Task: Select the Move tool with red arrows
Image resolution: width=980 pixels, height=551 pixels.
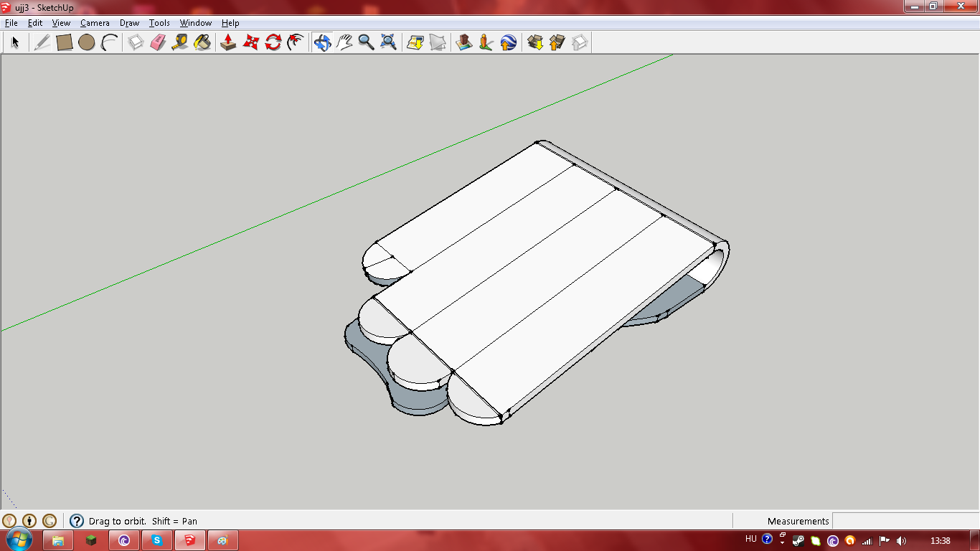Action: tap(250, 42)
